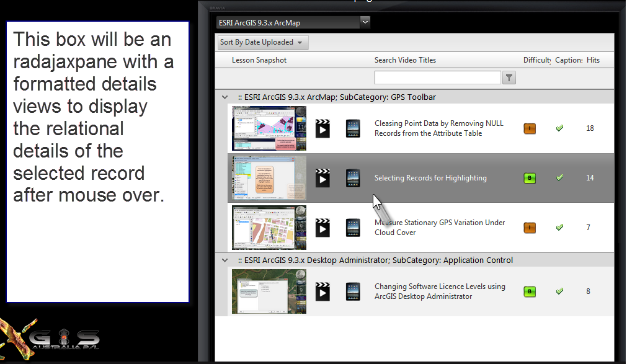Screen dimensions: 627x364
Task: Open the ESRI ArcGIS 9.3.x ArcMap category dropdown
Action: click(365, 22)
